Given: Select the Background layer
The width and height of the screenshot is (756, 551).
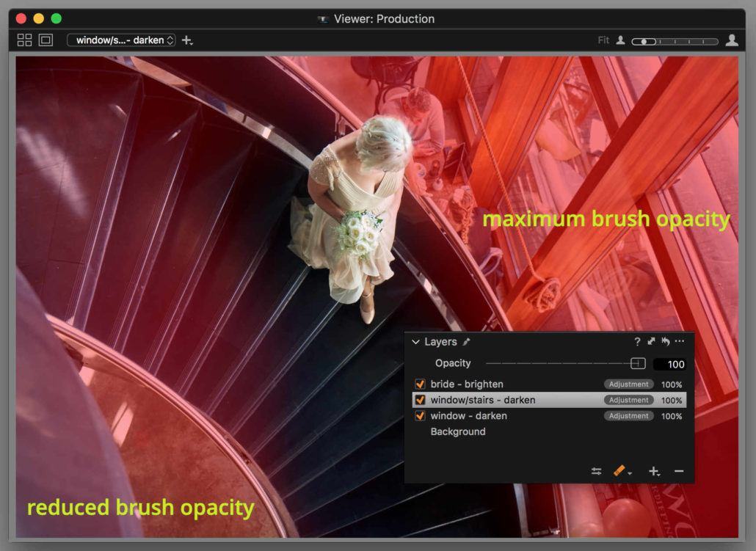Looking at the screenshot, I should pos(458,431).
